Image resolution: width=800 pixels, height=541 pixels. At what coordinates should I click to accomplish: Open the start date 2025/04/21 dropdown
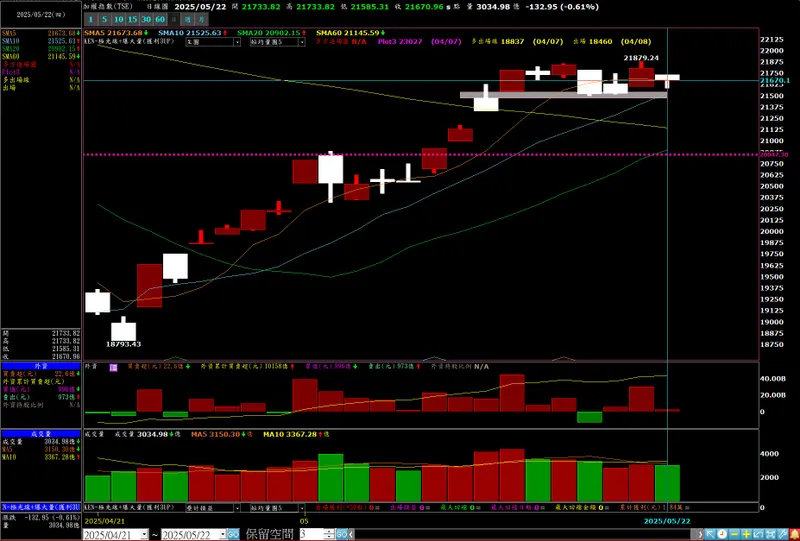(x=144, y=534)
